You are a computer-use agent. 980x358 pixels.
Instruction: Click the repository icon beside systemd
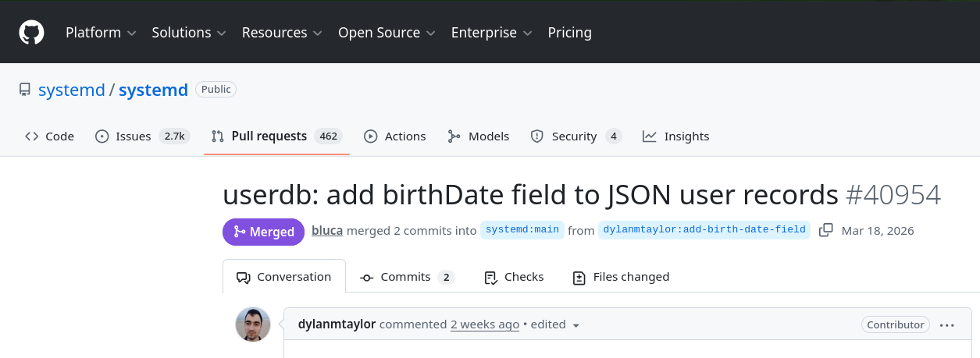click(x=25, y=90)
